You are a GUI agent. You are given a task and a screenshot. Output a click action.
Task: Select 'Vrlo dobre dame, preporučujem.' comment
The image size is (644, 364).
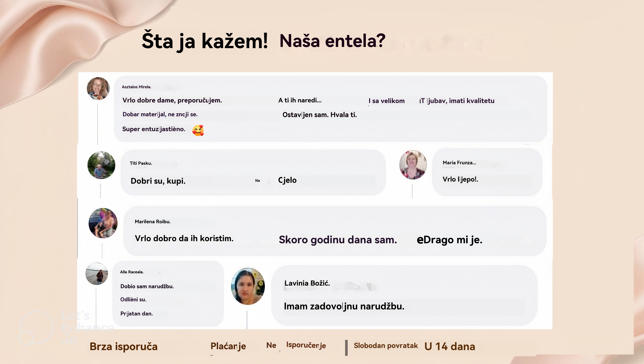172,100
